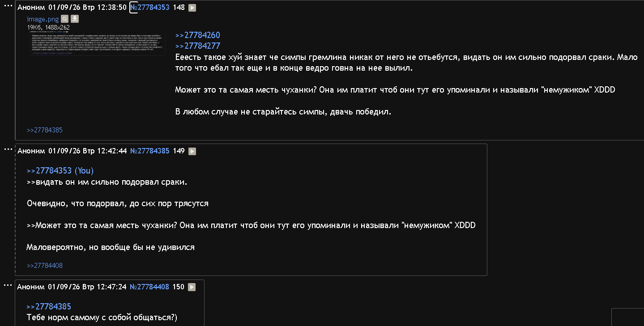This screenshot has height=326, width=644.
Task: Click the reply arrow icon on post 148
Action: click(192, 8)
